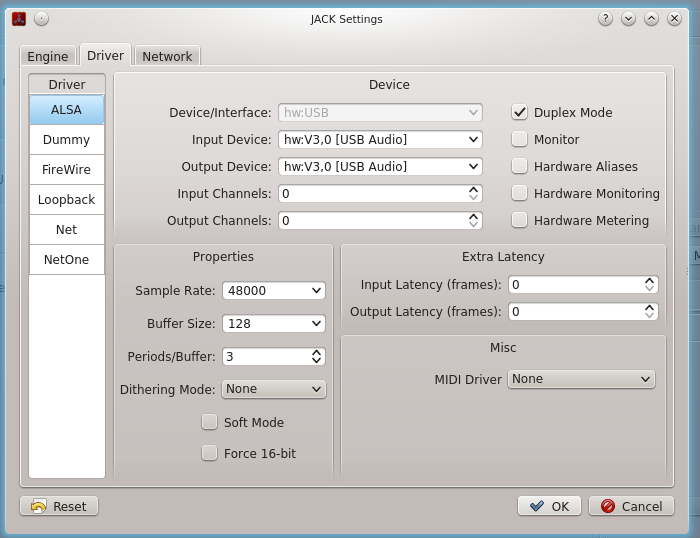
Task: Enable the Soft Mode option
Action: tap(210, 422)
